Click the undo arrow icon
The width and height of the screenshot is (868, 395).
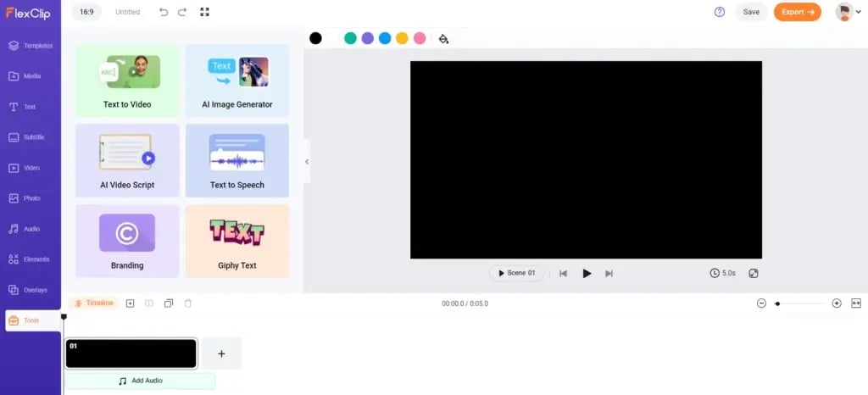tap(164, 12)
